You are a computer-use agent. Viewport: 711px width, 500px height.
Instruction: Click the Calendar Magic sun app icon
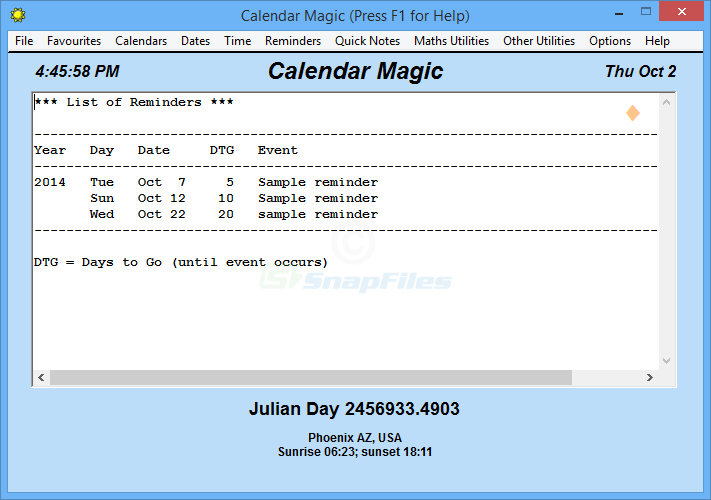(x=18, y=15)
